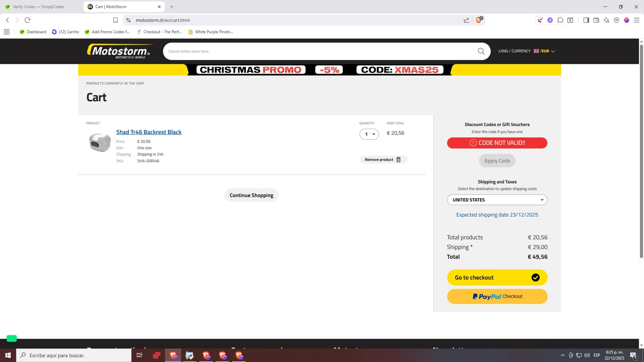Open Brave Shields icon
644x362 pixels.
click(479, 20)
